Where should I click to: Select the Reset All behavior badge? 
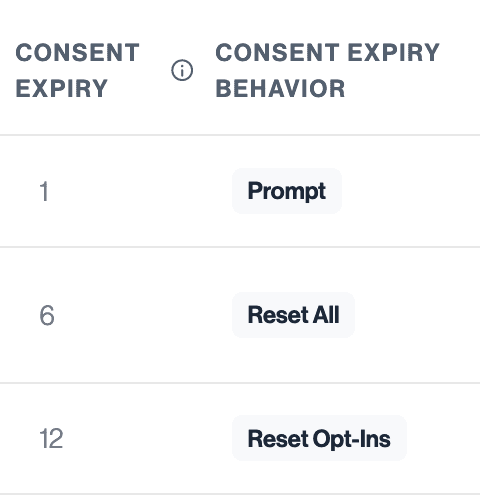click(x=293, y=315)
